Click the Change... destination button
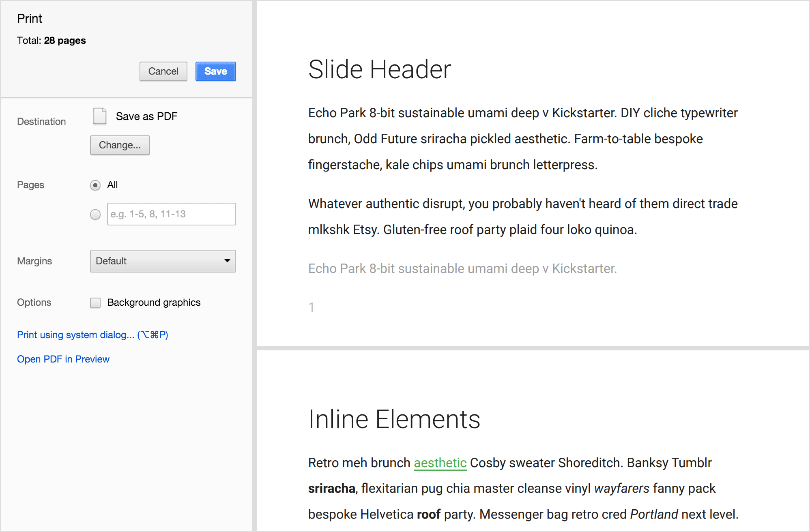 [120, 145]
